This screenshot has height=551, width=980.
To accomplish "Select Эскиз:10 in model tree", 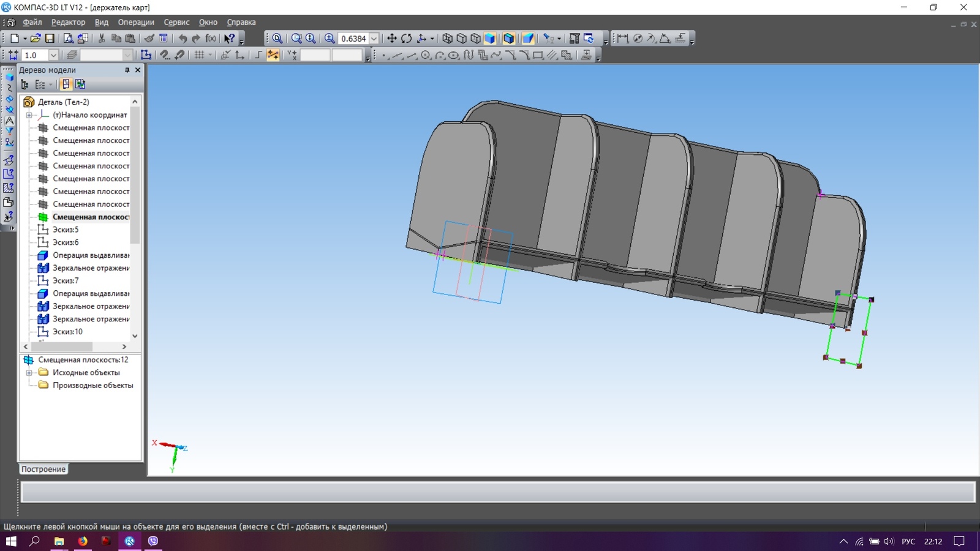I will click(x=67, y=332).
